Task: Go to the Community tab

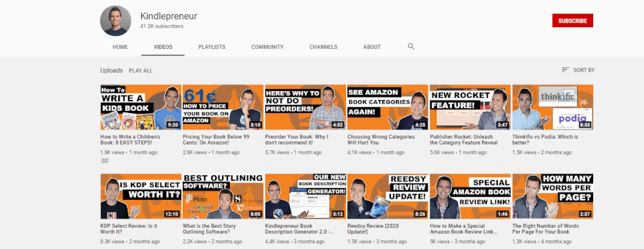Action: tap(267, 47)
